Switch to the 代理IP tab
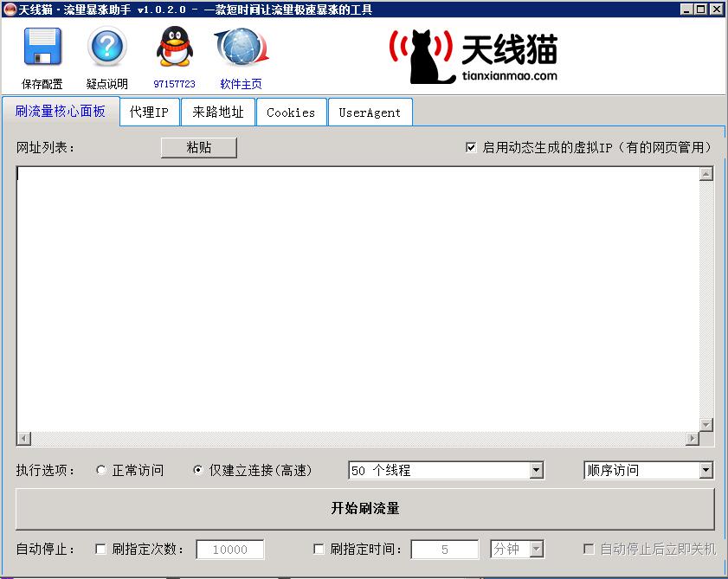The width and height of the screenshot is (728, 579). tap(149, 113)
